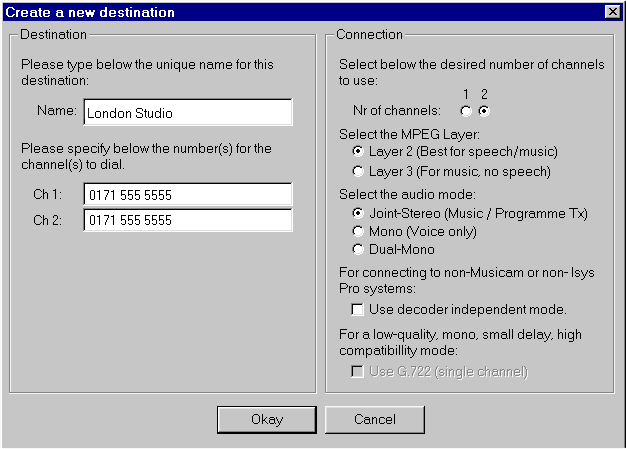Screen dimensions: 626x449
Task: Choose Layer 2 (Best for speech/music)
Action: pyautogui.click(x=358, y=151)
